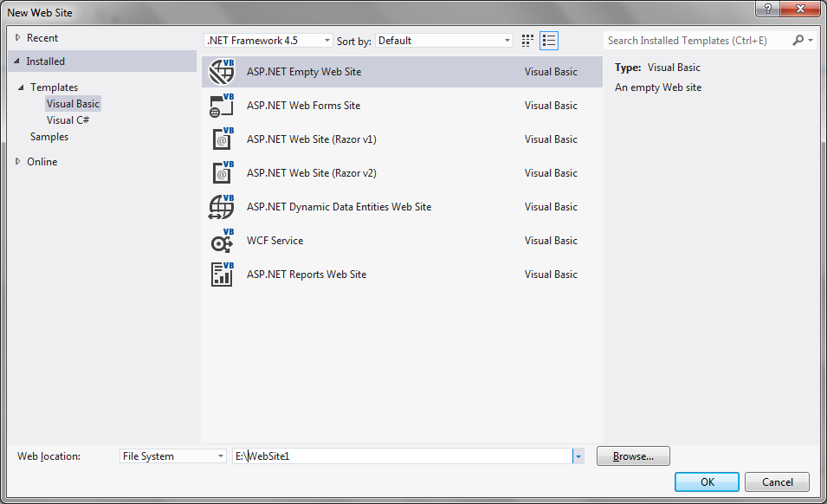This screenshot has width=827, height=504.
Task: Click the Dynamic Data Entities Web Site icon
Action: [222, 207]
